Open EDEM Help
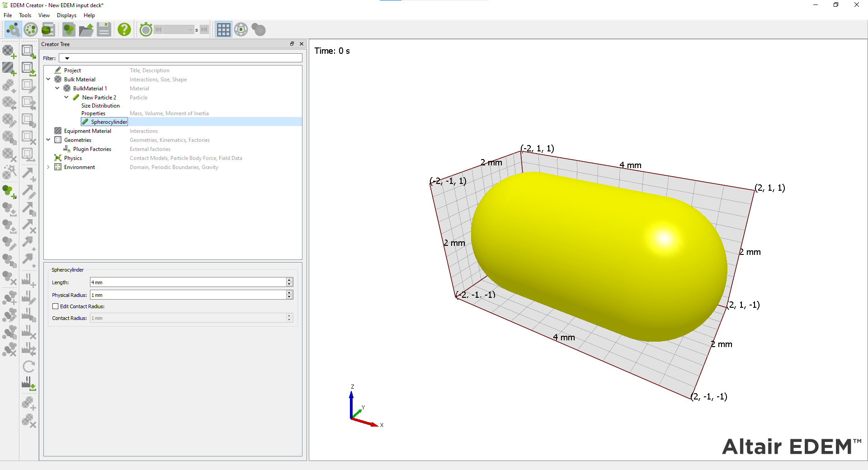 tap(124, 29)
